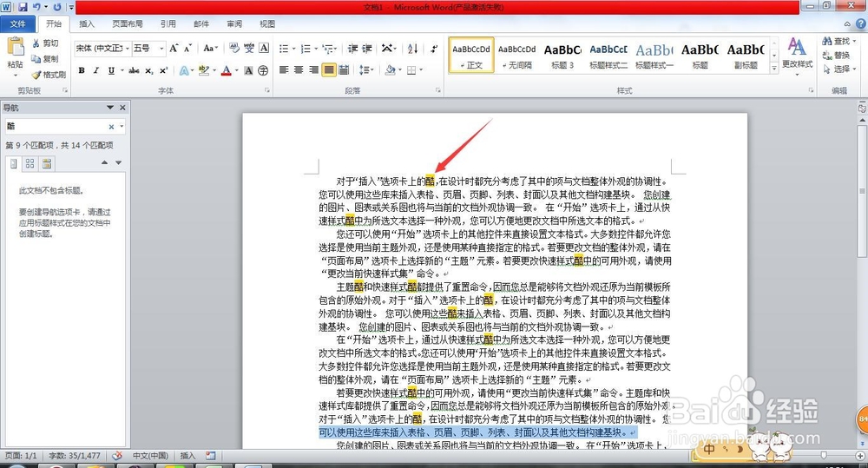
Task: Toggle justify alignment (highlighted button)
Action: point(329,69)
